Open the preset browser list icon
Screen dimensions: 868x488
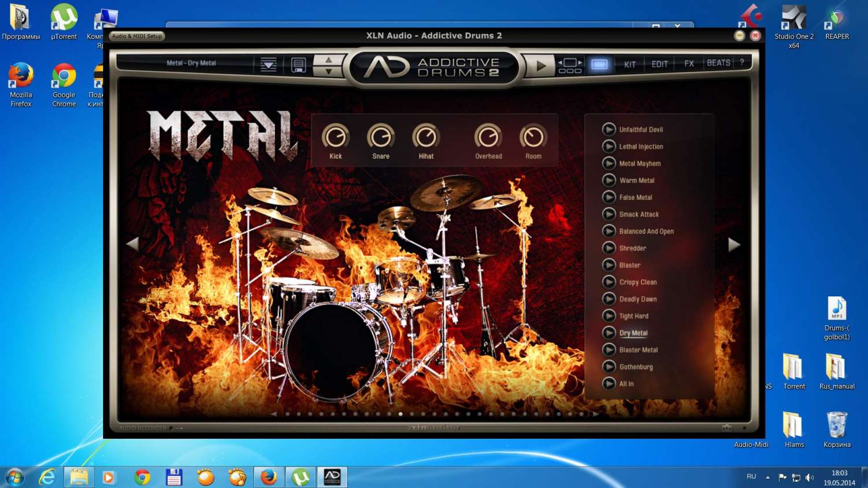coord(268,64)
